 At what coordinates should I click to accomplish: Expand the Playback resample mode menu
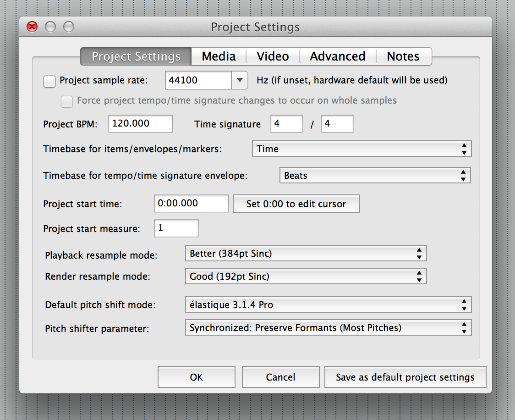306,254
